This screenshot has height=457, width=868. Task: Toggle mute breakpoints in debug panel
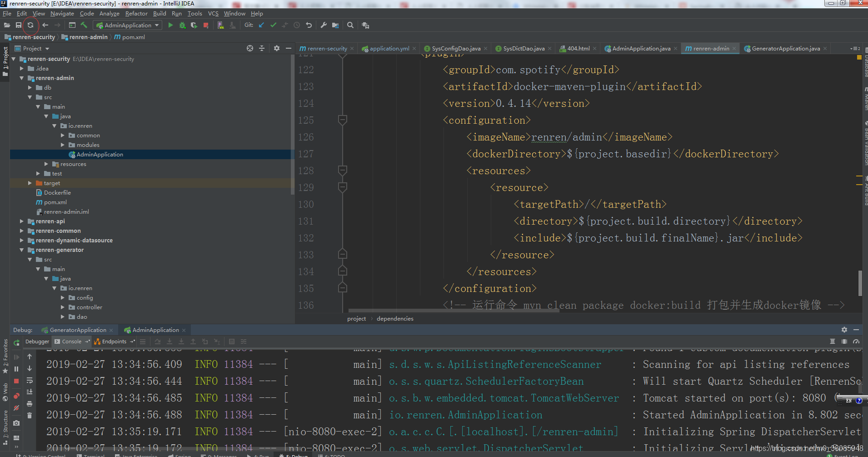tap(16, 408)
